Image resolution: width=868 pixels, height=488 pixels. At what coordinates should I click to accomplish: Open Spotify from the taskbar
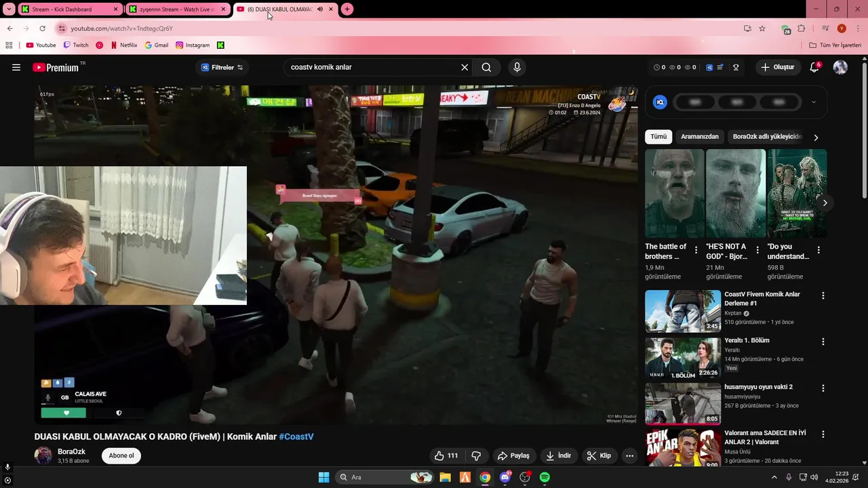[x=545, y=477]
